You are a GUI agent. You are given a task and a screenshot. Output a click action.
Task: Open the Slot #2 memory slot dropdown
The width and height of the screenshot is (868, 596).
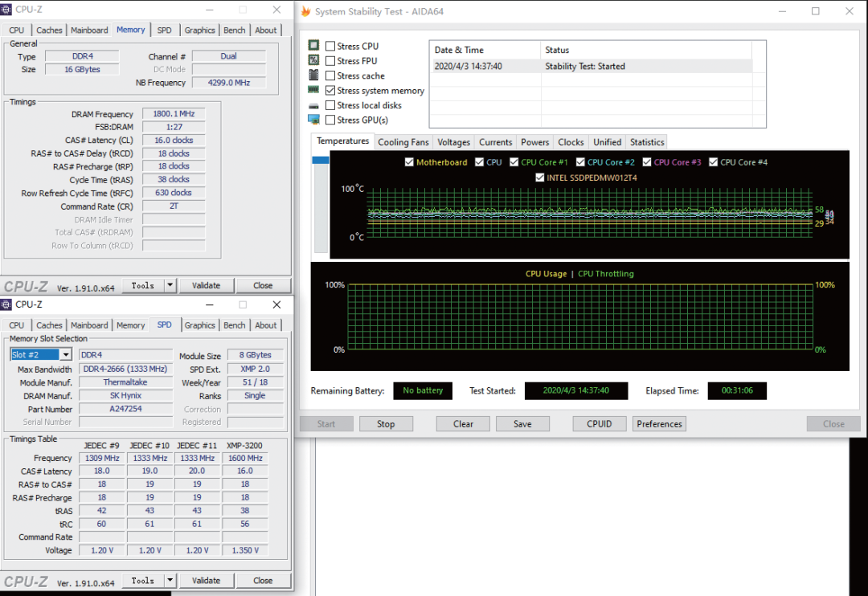(x=66, y=355)
